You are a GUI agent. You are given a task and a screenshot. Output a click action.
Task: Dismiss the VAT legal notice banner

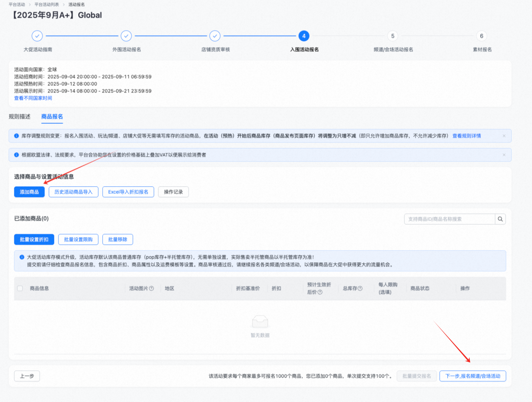tap(504, 155)
